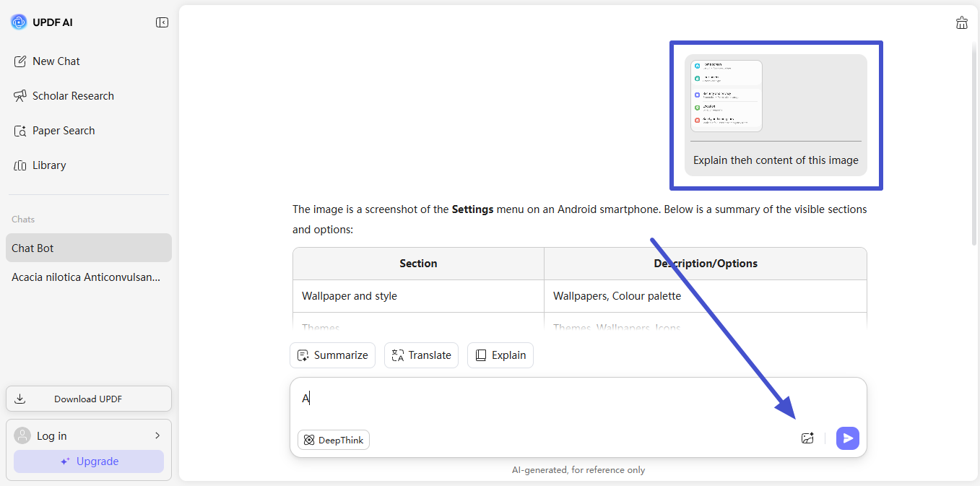The width and height of the screenshot is (980, 486).
Task: Send the message with the arrow button
Action: tap(848, 438)
